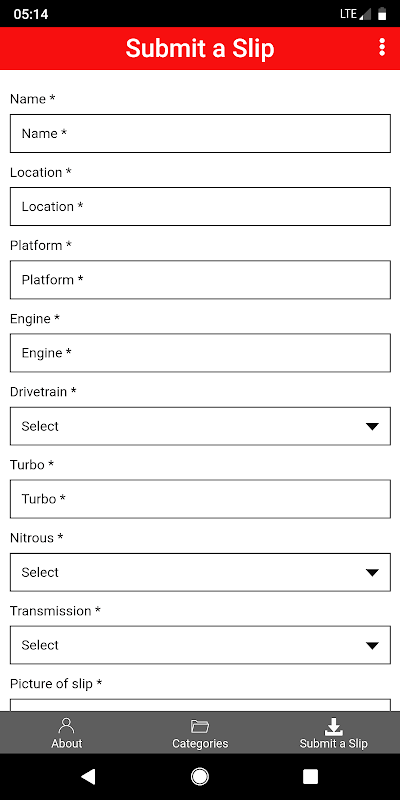
Task: Click the 'Name *' label above its field
Action: tap(32, 99)
